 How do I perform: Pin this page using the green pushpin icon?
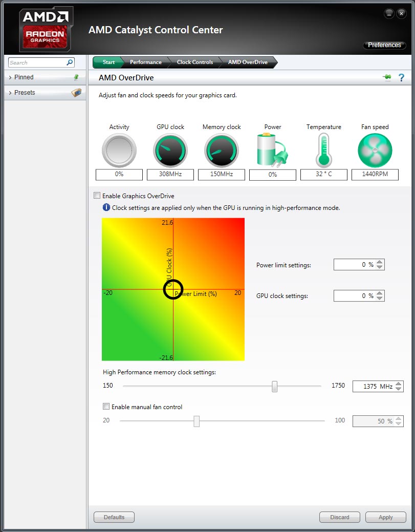[387, 78]
